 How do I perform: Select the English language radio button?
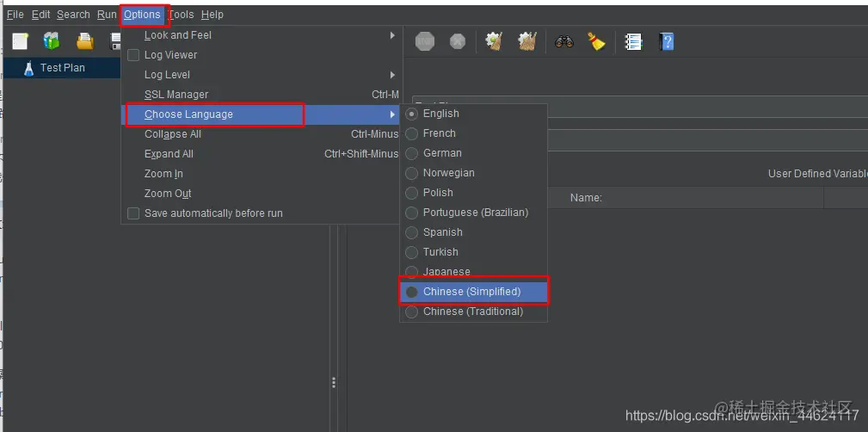(x=411, y=114)
